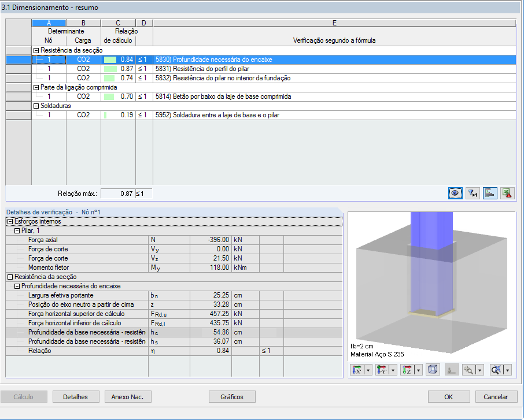Open the dropdown next to the magnifier icon
Viewport: 524px width, 420px height.
click(479, 369)
